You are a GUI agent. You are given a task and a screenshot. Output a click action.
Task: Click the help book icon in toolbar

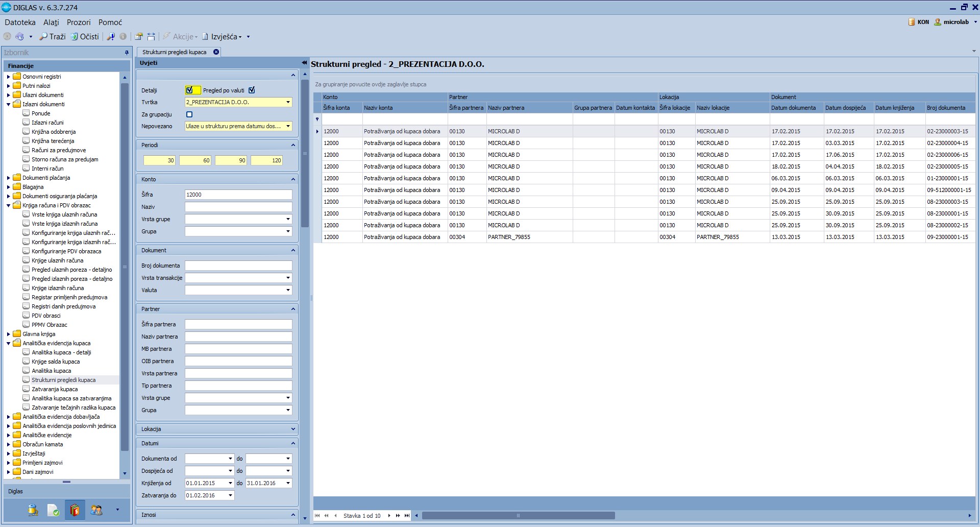pos(20,37)
